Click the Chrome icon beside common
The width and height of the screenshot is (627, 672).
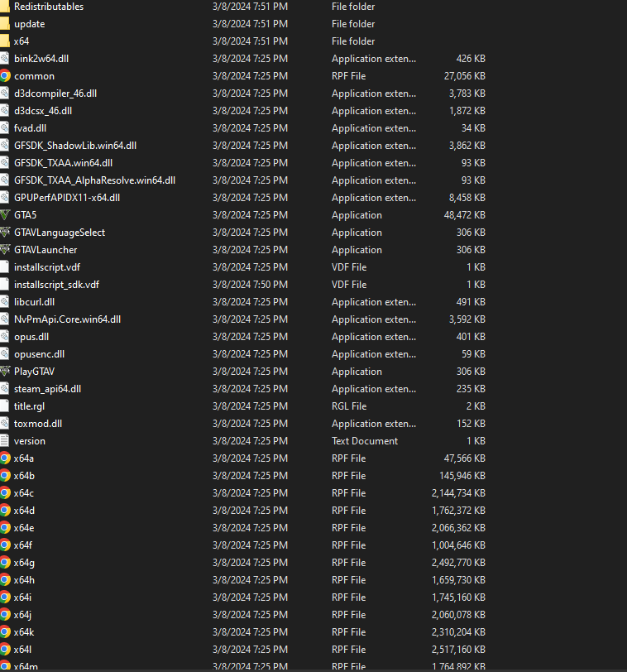5,76
